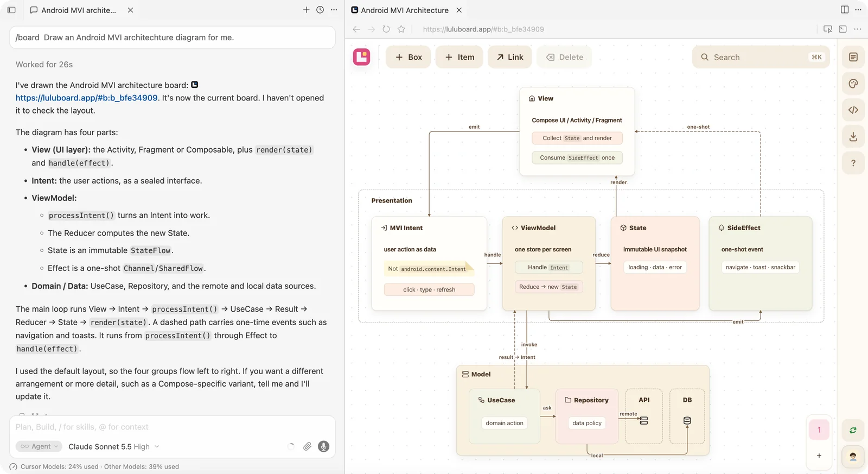Go back in browser tab
The width and height of the screenshot is (868, 474).
tap(356, 29)
